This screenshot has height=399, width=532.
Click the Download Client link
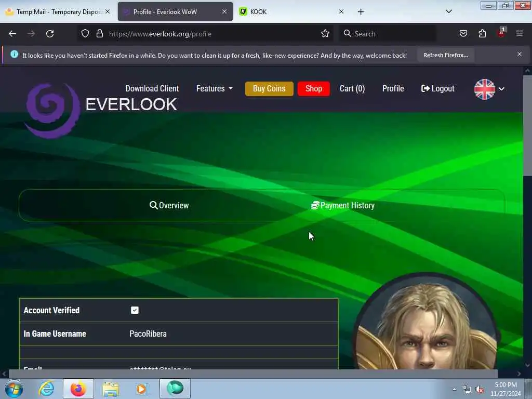[152, 88]
